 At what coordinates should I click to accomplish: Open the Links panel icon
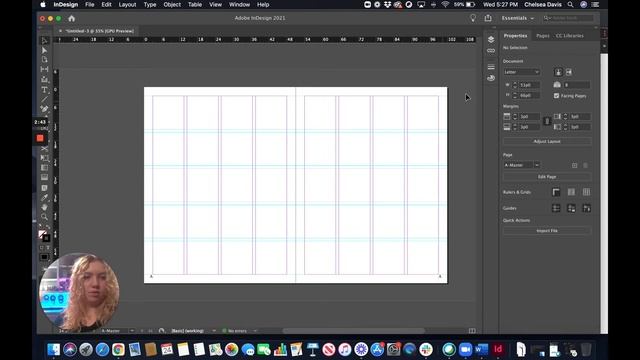(491, 51)
